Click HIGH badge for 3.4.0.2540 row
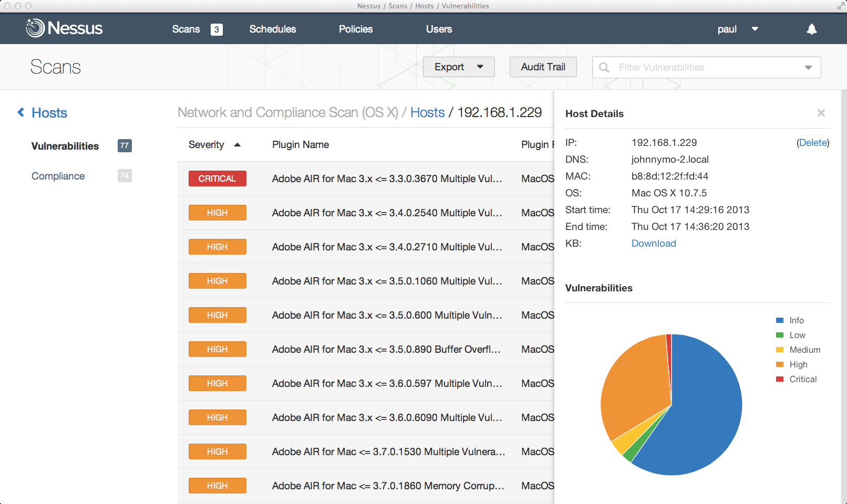 click(218, 213)
